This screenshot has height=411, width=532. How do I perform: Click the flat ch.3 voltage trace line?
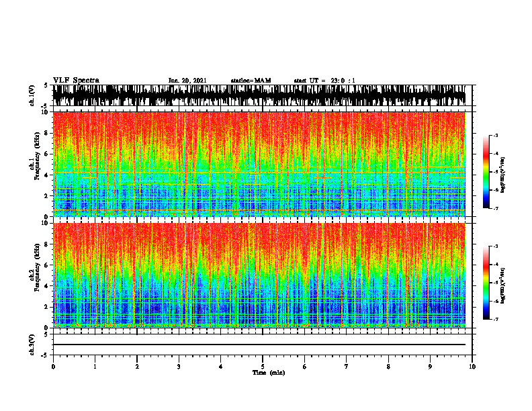tap(259, 345)
